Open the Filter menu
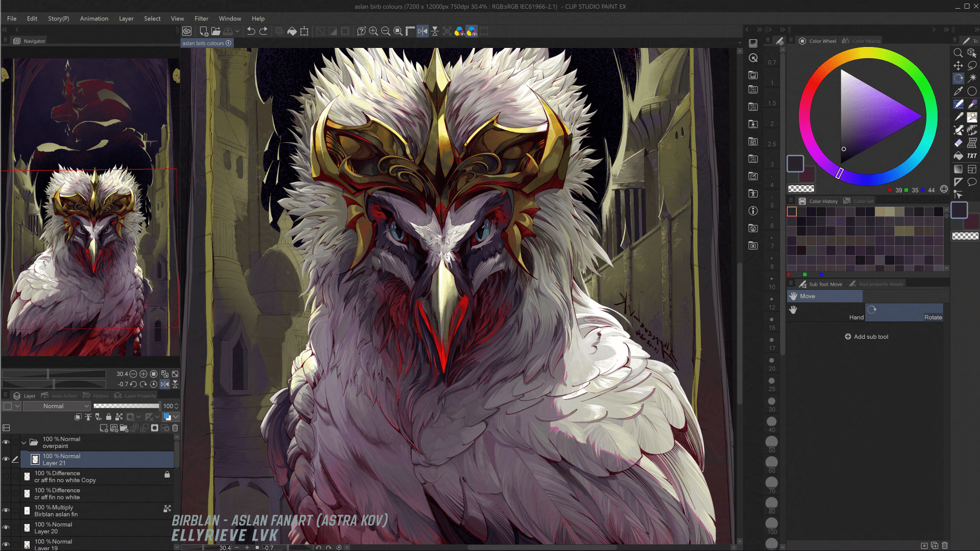 (201, 18)
